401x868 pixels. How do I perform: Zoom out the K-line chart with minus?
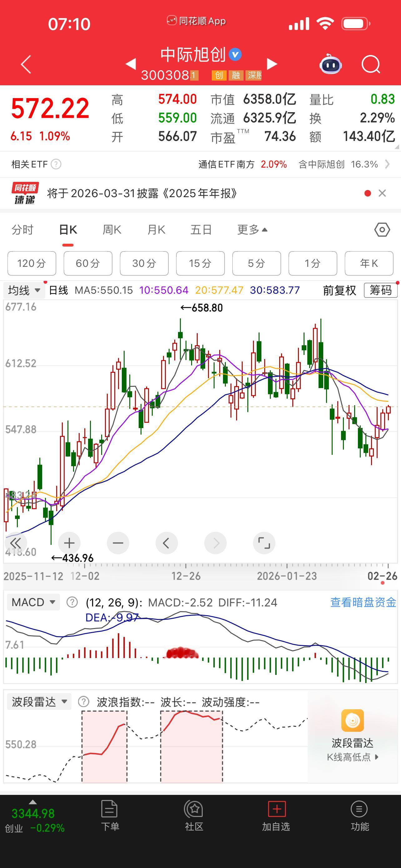[x=118, y=543]
